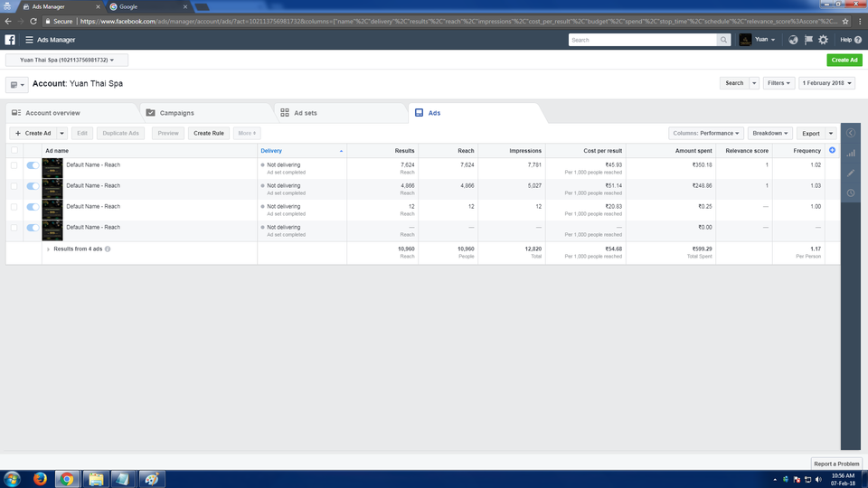Open the Export arrow dropdown
Image resolution: width=868 pixels, height=488 pixels.
831,134
